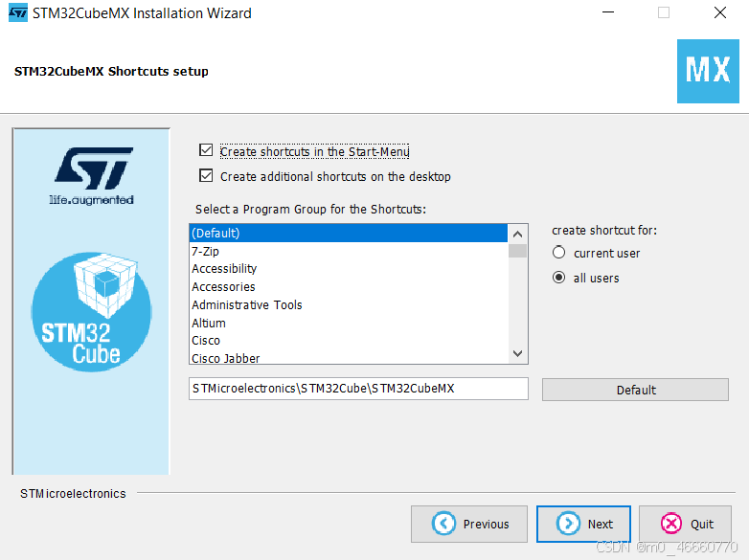Quit the installation wizard

[x=685, y=524]
